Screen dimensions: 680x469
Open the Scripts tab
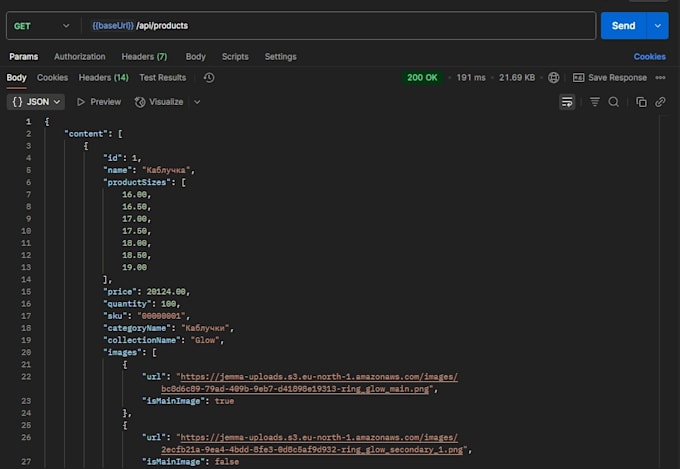pos(235,56)
